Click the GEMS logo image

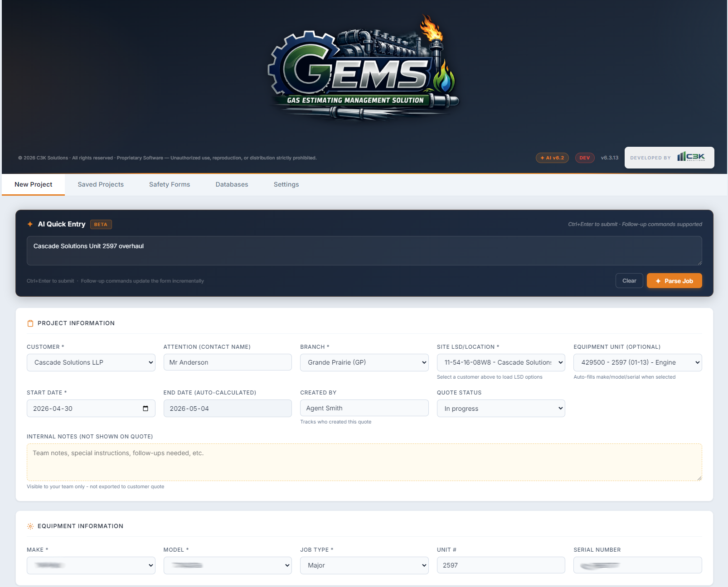point(364,67)
